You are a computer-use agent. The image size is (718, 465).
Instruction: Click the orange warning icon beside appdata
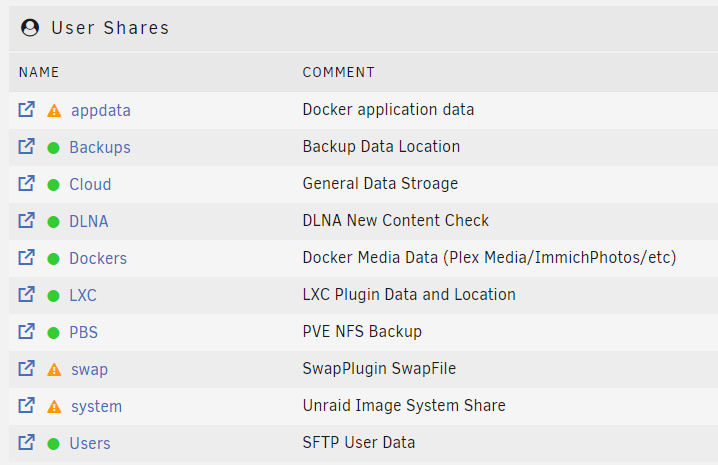pyautogui.click(x=54, y=111)
